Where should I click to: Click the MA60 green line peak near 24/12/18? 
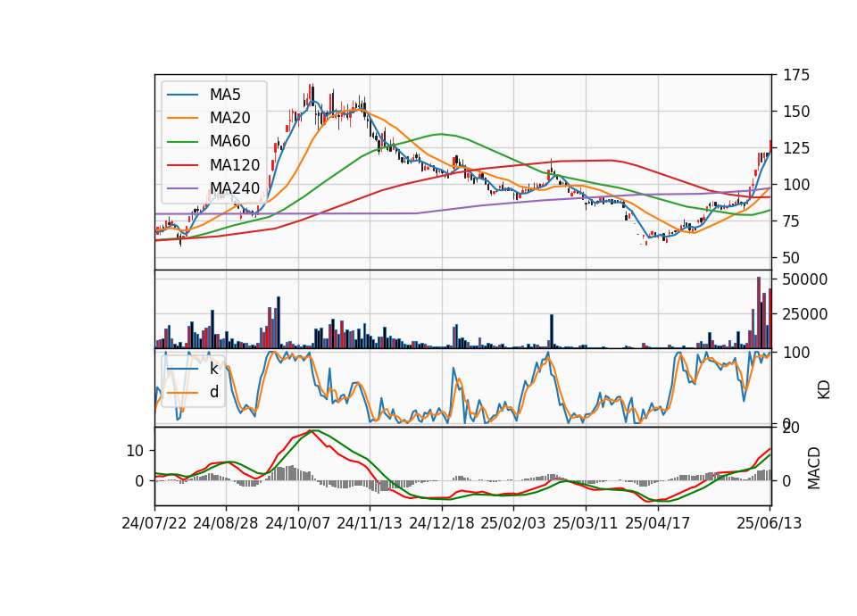(442, 134)
